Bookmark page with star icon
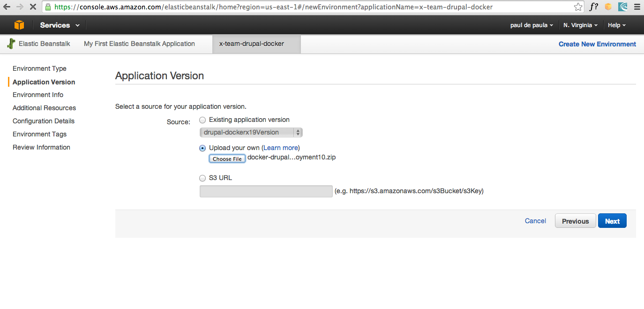 [x=578, y=7]
